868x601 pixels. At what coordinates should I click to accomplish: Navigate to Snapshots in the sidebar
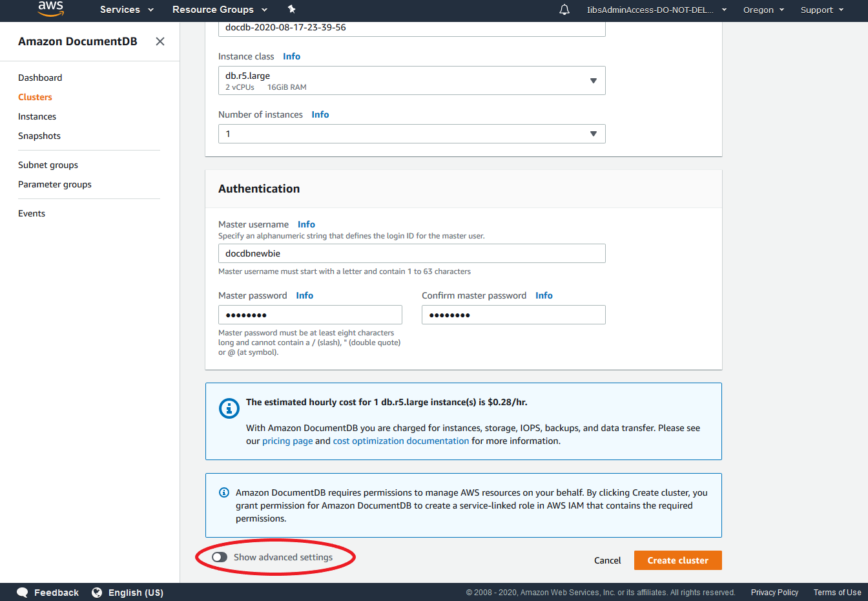click(x=39, y=135)
